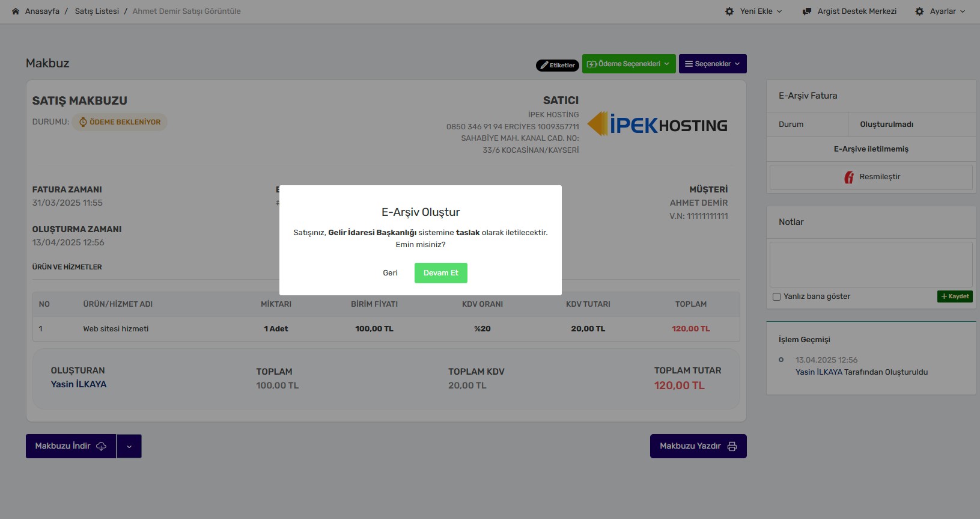Expand the arrow next to Makbuzu İndir
Screen dimensions: 980x519
pyautogui.click(x=129, y=446)
